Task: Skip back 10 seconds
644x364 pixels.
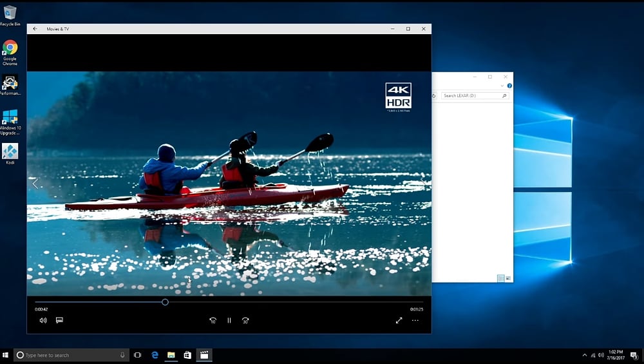Action: 213,320
